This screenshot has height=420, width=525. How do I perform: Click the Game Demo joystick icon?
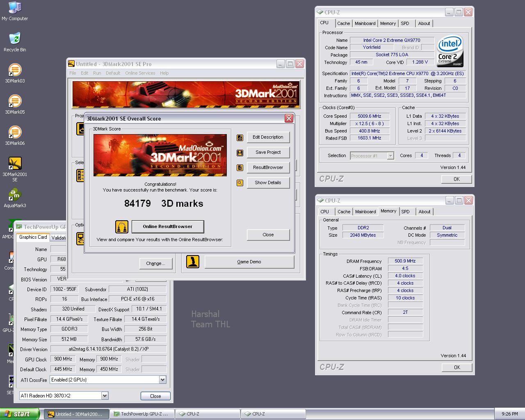193,262
